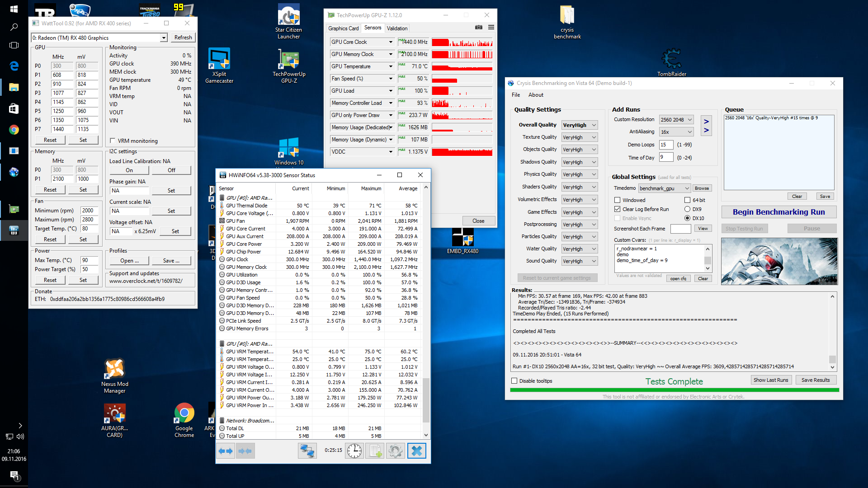
Task: Open HWiNFO settings gear icon
Action: tap(396, 450)
